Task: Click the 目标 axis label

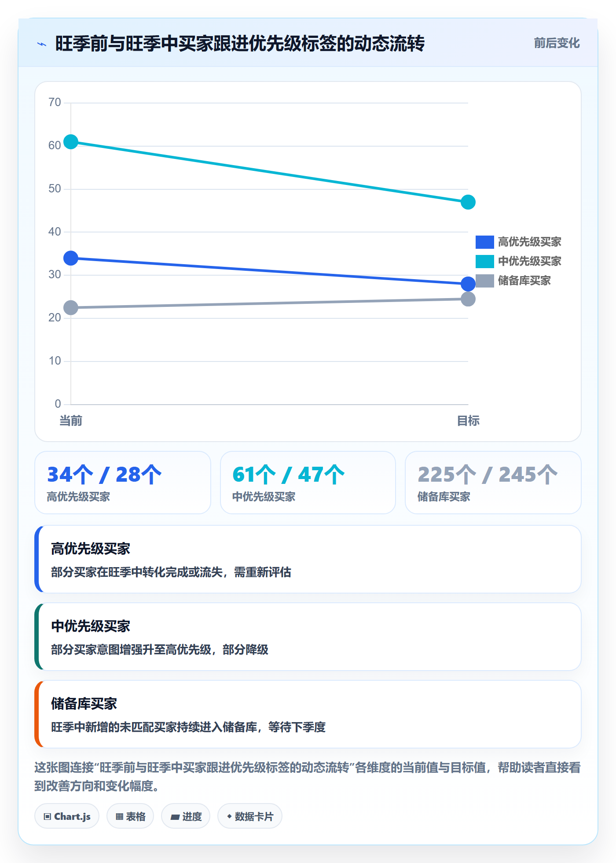Action: (x=468, y=421)
